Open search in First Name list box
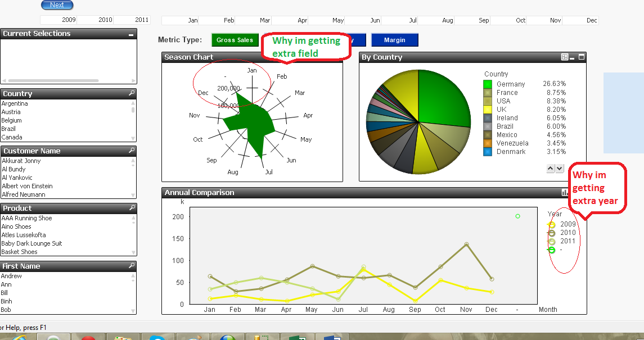This screenshot has height=340, width=644. click(132, 266)
